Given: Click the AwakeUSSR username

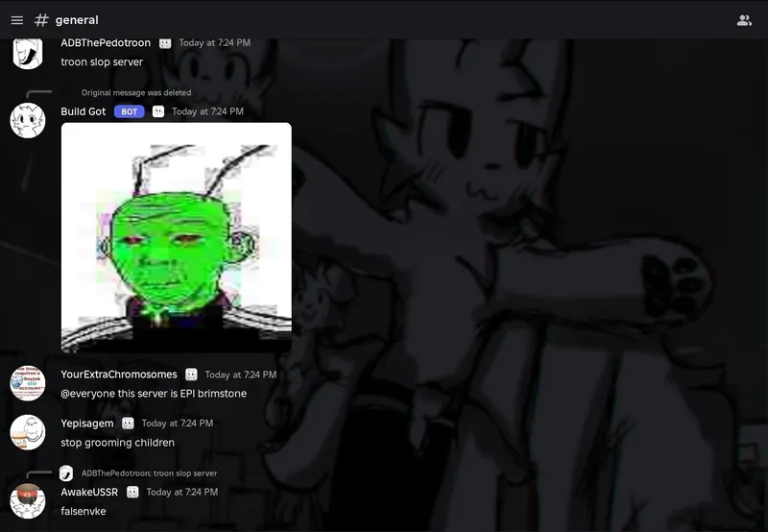Looking at the screenshot, I should (89, 492).
